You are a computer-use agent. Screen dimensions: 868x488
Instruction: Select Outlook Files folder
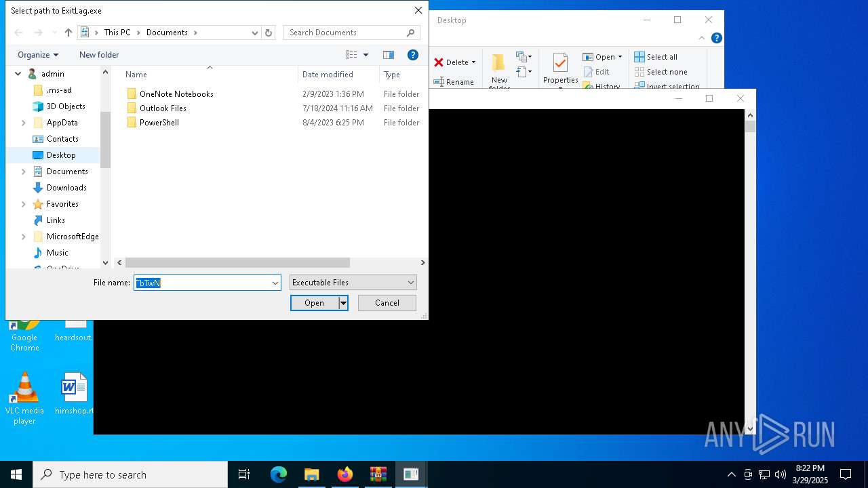pyautogui.click(x=163, y=108)
